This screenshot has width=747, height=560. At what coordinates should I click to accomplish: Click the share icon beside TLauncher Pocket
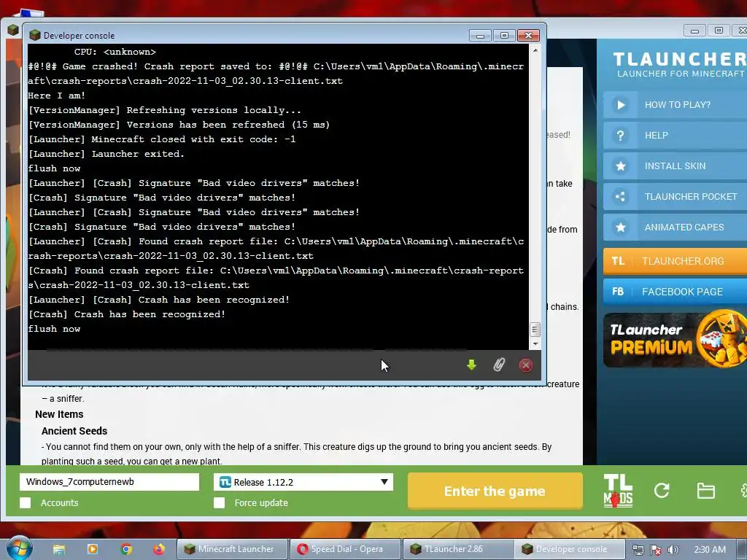[x=620, y=197]
